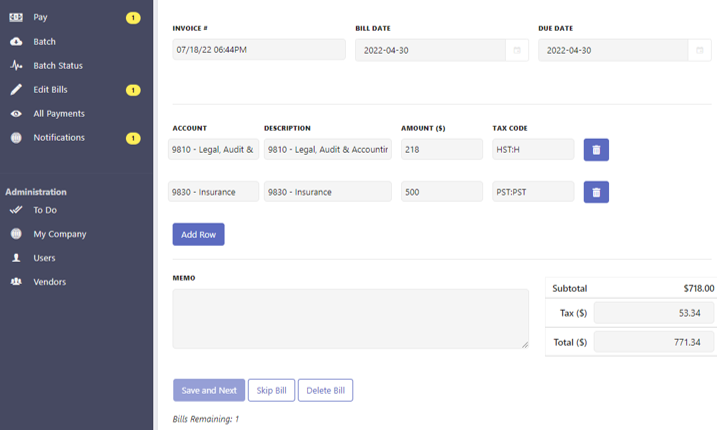Screen dimensions: 717x430
Task: Click the 9830 Insurance description field
Action: [328, 192]
